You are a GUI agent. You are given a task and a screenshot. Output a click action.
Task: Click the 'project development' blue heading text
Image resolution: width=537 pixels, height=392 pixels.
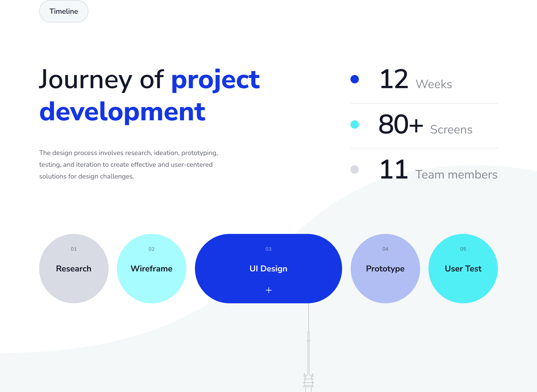pos(123,112)
